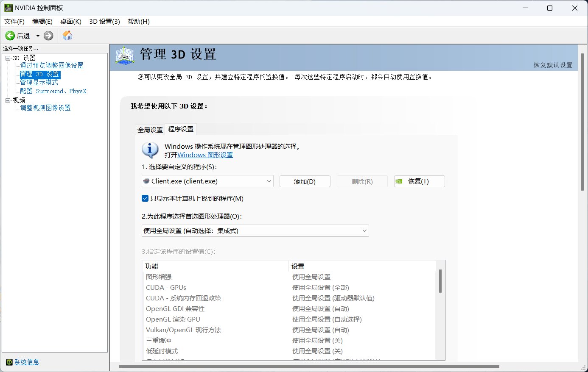Select 通过预览调整图像设置 in task tree
Screen dimensions: 588x372
coord(52,66)
